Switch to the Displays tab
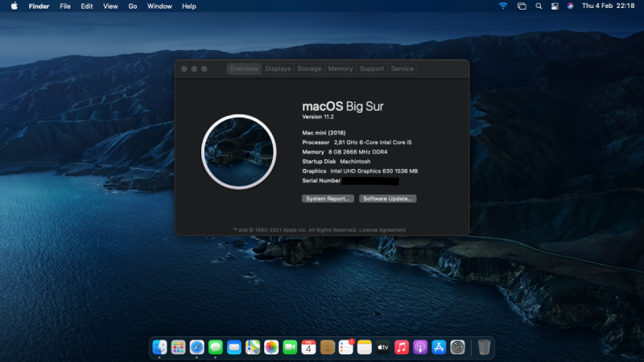 (278, 69)
